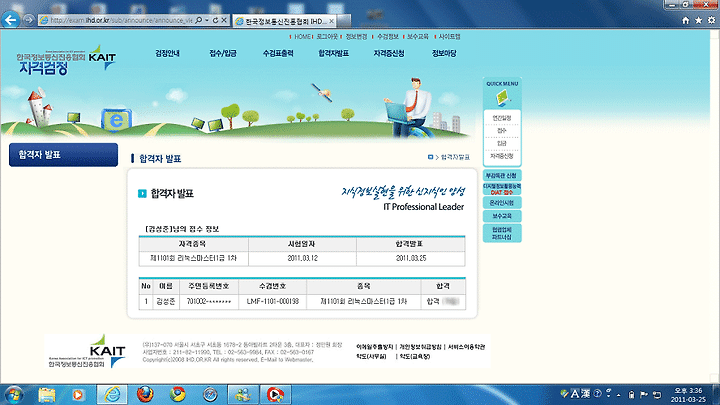Open the media player taskbar icon
Screen dimensions: 720x405
click(x=78, y=394)
